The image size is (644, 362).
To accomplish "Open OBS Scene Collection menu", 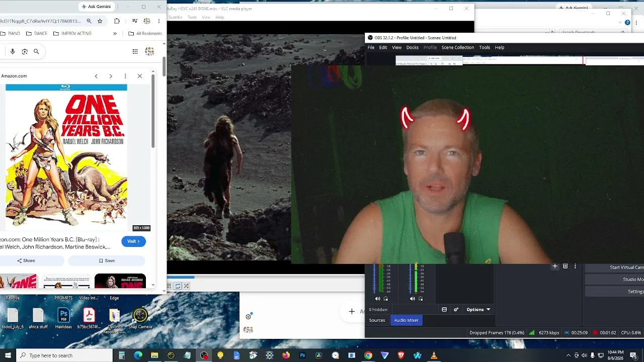I will pos(458,47).
